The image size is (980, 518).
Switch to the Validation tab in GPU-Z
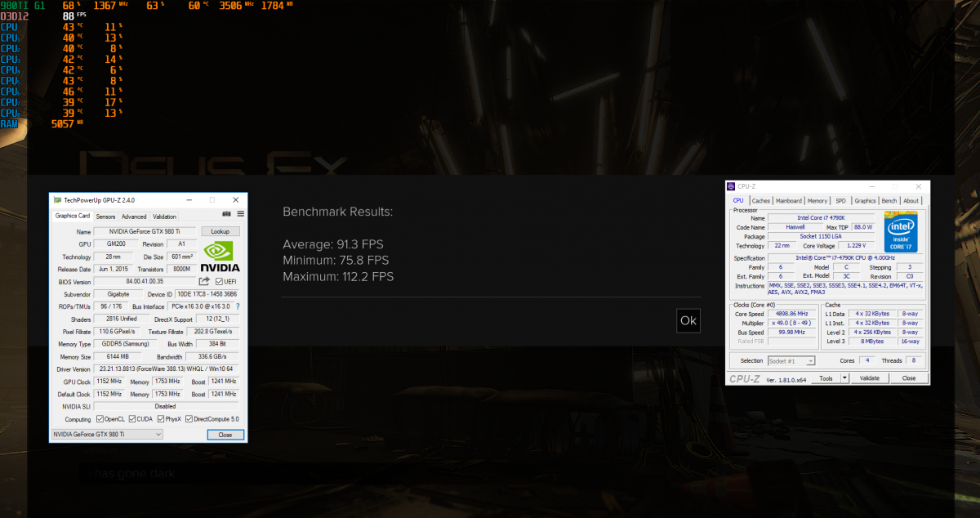pyautogui.click(x=165, y=217)
